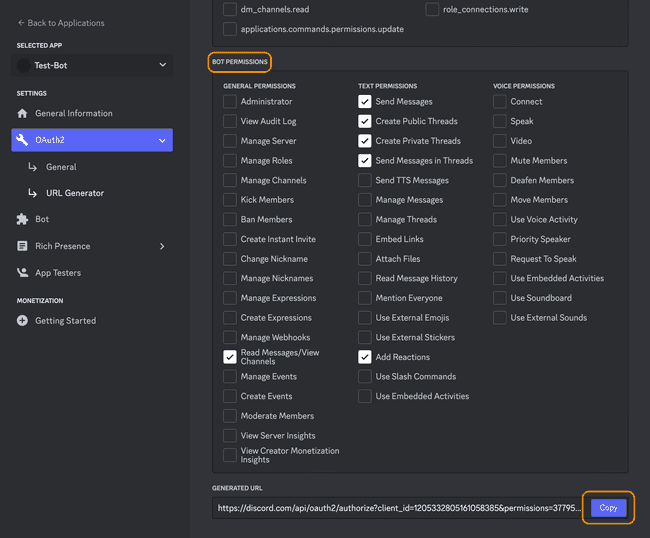Enable the Administrator permission checkbox
The width and height of the screenshot is (650, 538).
(230, 102)
